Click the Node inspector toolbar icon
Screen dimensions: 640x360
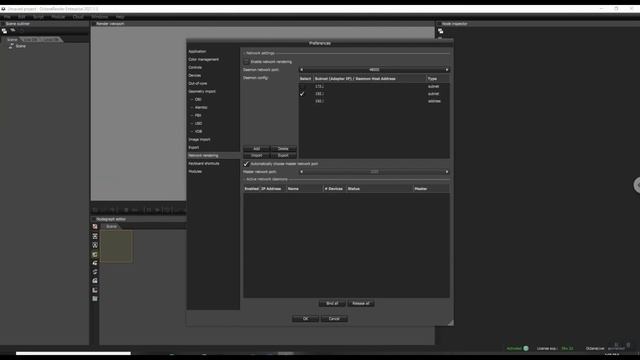441,31
